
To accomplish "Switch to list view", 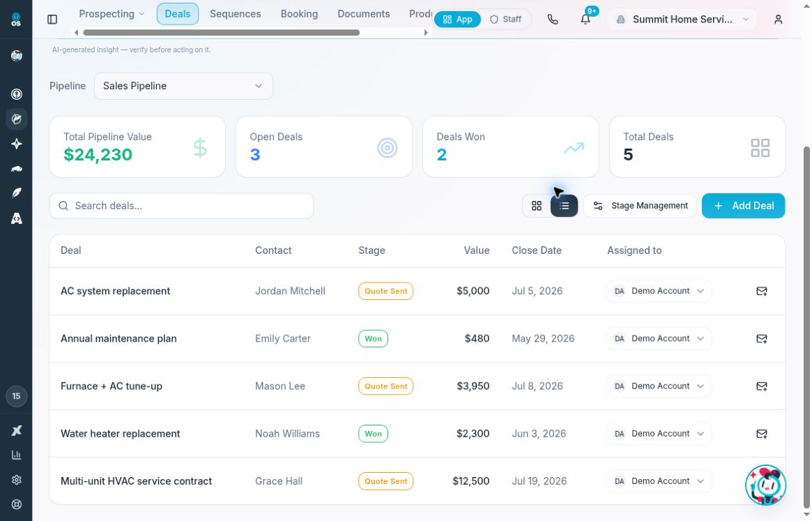I will click(564, 206).
